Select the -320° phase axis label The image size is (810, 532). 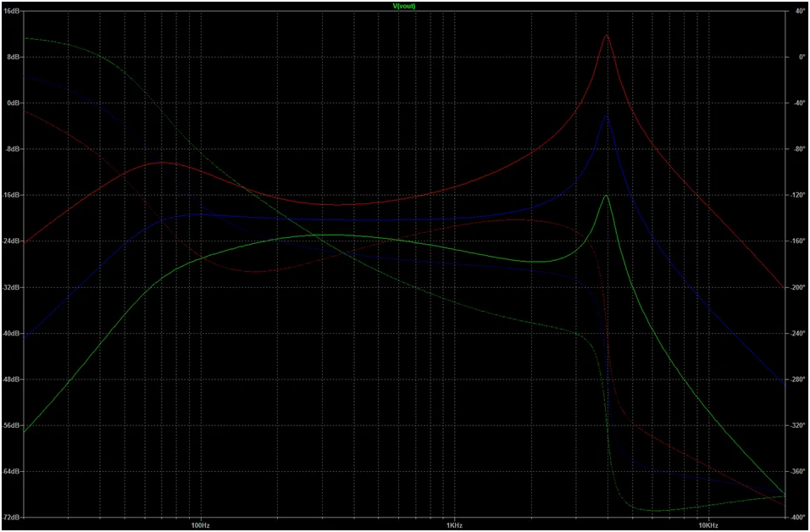pyautogui.click(x=798, y=425)
